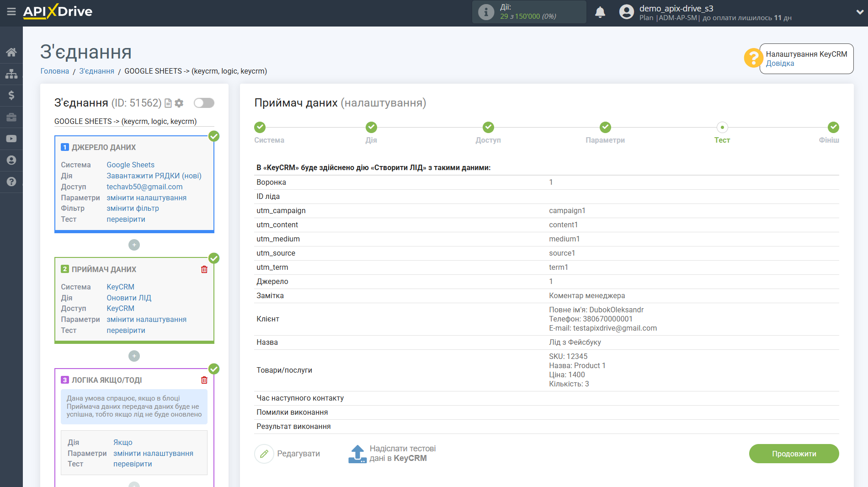
Task: Add a block after the data source
Action: (x=134, y=245)
